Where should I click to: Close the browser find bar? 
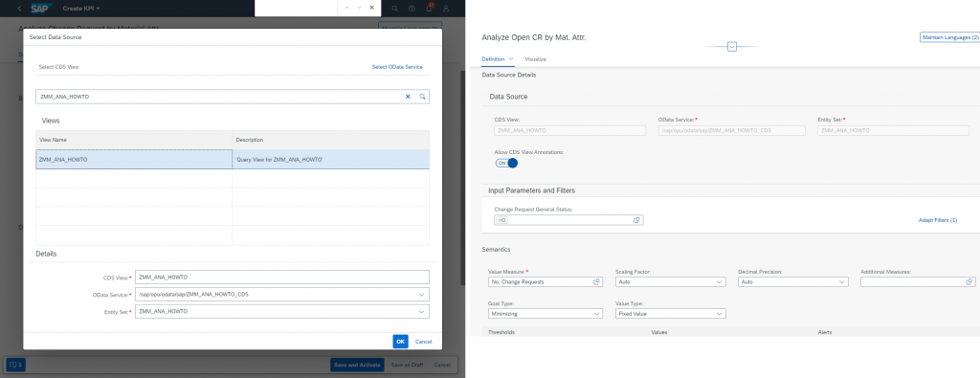pyautogui.click(x=372, y=8)
